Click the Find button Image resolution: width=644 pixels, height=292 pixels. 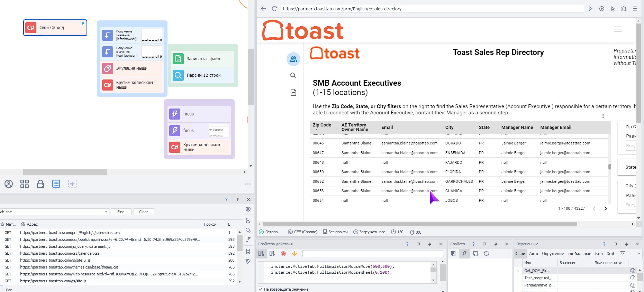[121, 212]
